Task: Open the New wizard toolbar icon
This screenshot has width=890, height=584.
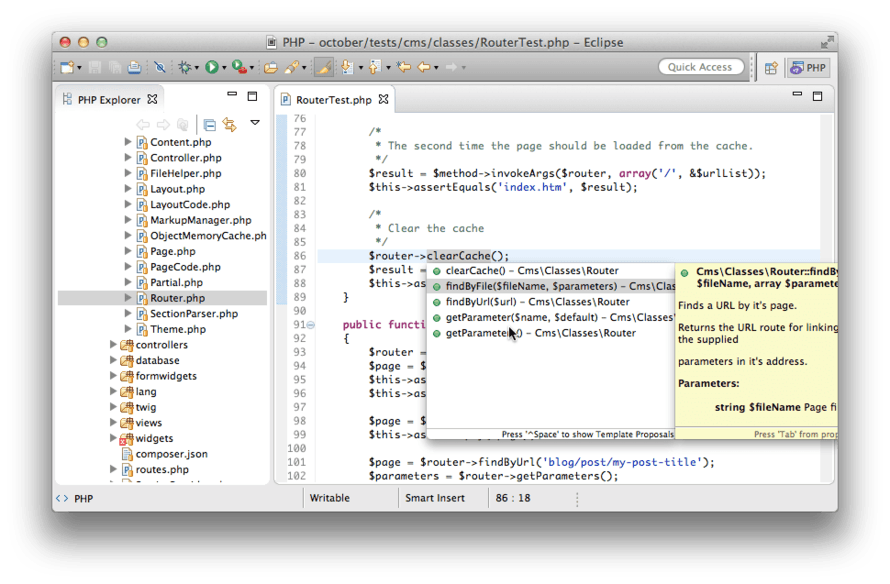Action: (x=67, y=67)
